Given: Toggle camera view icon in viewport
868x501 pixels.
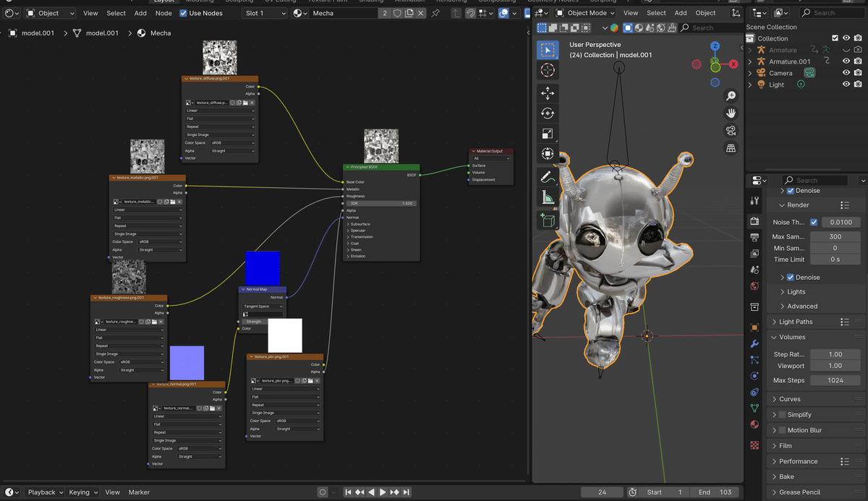Looking at the screenshot, I should [731, 131].
